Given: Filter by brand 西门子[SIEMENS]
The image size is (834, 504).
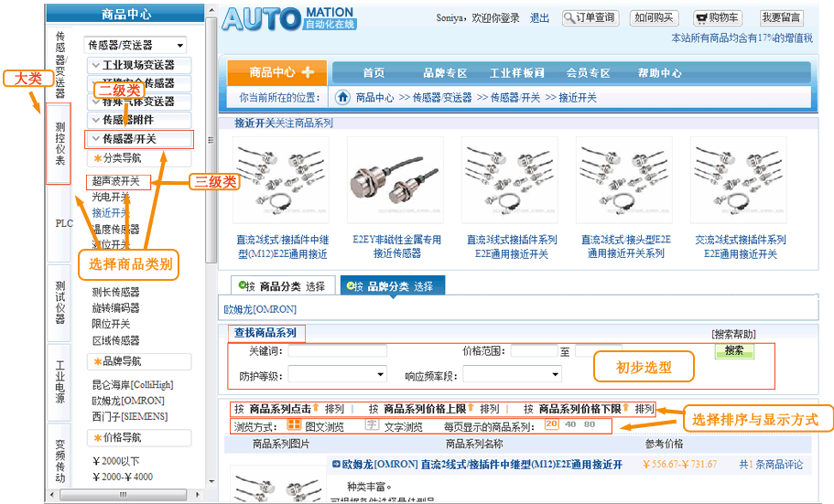Looking at the screenshot, I should (x=130, y=416).
